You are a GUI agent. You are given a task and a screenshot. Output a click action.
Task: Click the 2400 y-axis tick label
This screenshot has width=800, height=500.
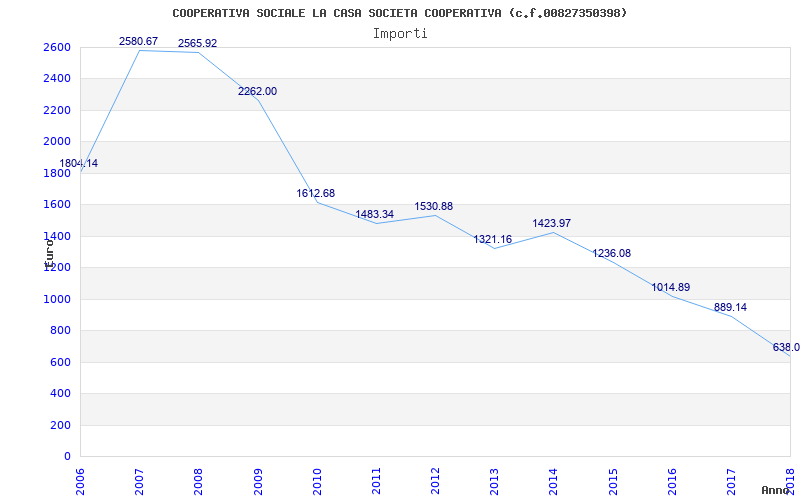click(x=57, y=79)
